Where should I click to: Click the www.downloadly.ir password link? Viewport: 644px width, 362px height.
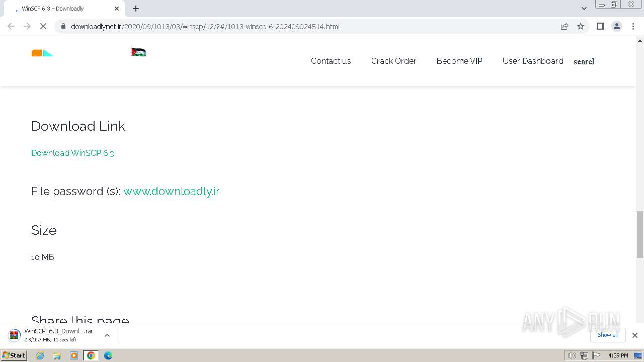[x=172, y=191]
